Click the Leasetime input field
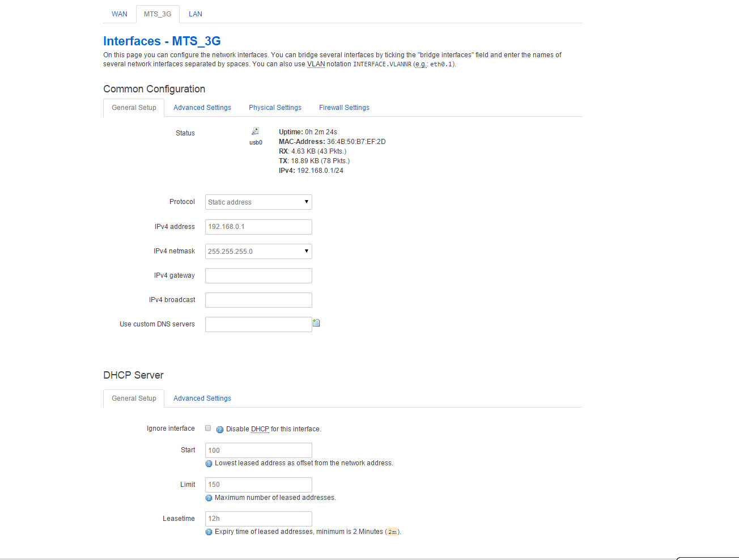This screenshot has width=739, height=560. [x=258, y=519]
